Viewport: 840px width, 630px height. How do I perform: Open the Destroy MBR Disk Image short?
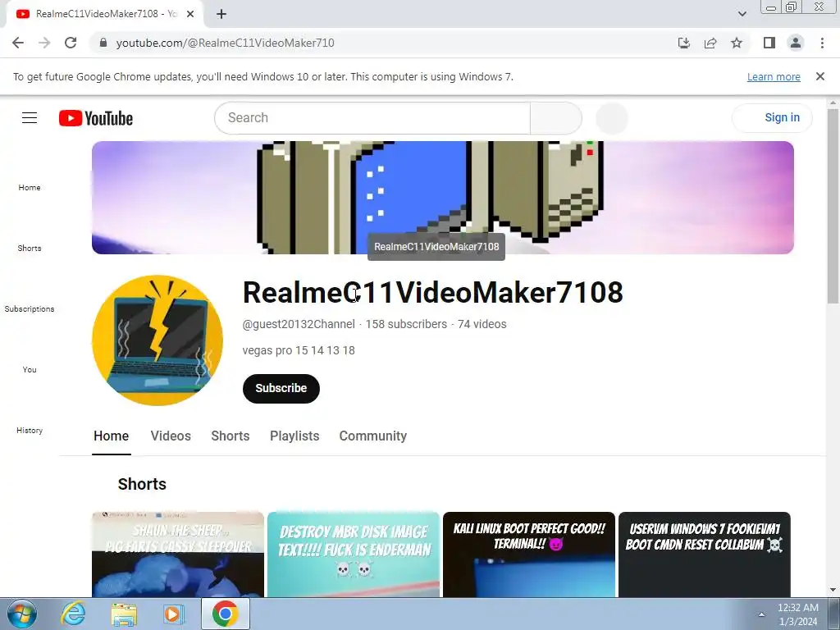point(354,555)
